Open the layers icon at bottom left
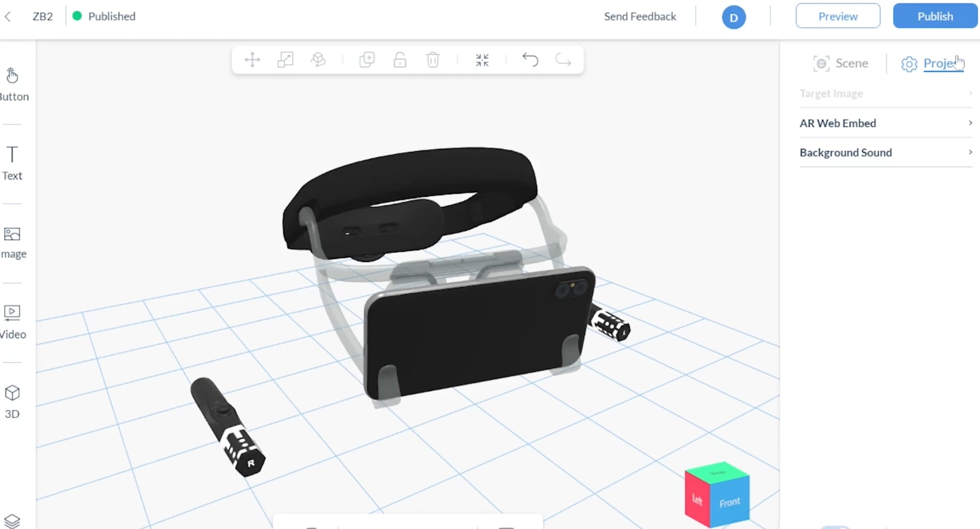This screenshot has width=980, height=529. click(x=12, y=521)
